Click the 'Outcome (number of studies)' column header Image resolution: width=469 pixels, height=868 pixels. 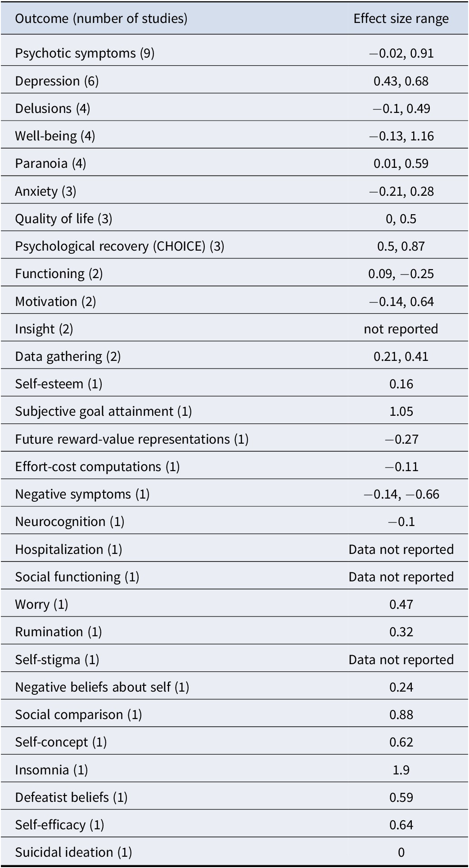[x=101, y=18]
